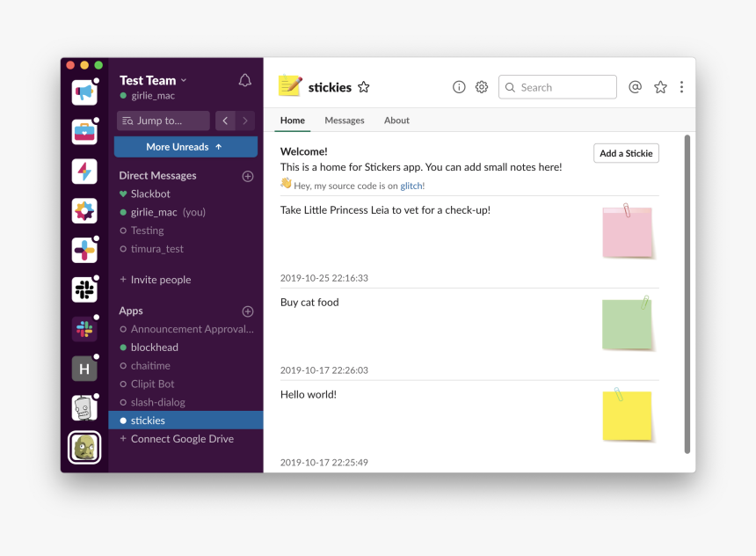Click the stickies notepad app icon
Screen dimensions: 756x556
click(290, 86)
